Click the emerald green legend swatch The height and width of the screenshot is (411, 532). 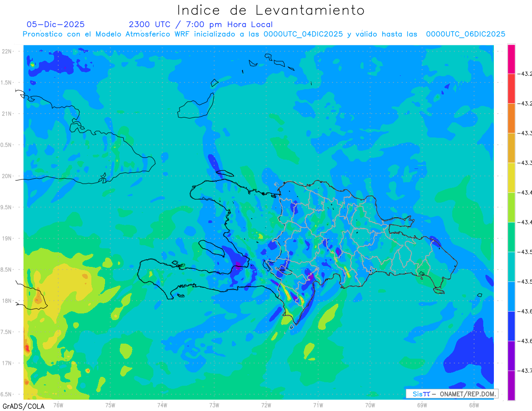point(511,237)
